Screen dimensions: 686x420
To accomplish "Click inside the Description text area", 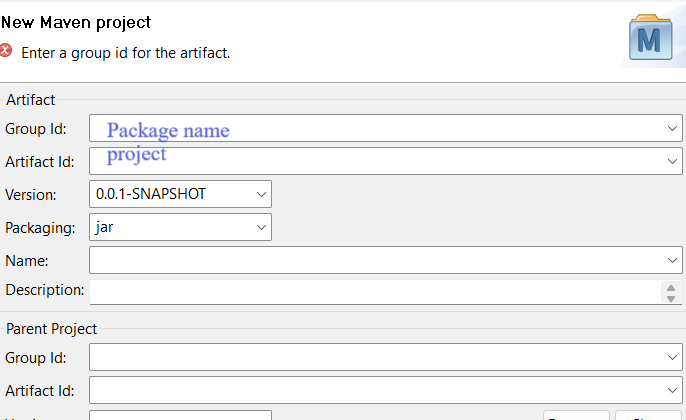I will tap(375, 292).
